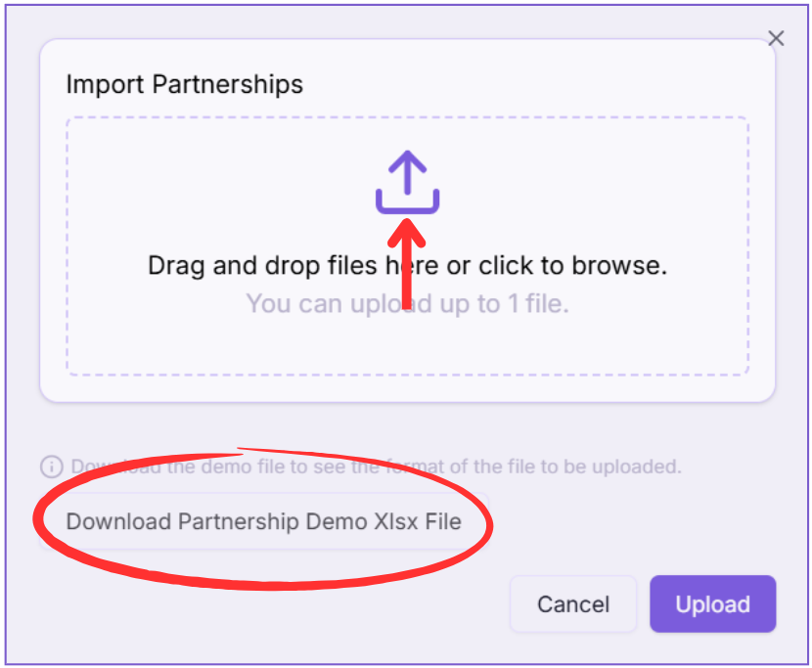Click "You can upload up to 1 file" note
The width and height of the screenshot is (812, 668).
pyautogui.click(x=407, y=303)
